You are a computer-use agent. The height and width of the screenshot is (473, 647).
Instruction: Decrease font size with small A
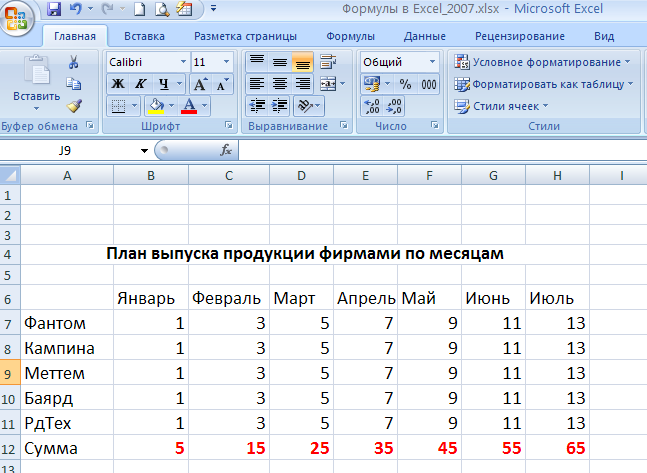223,84
